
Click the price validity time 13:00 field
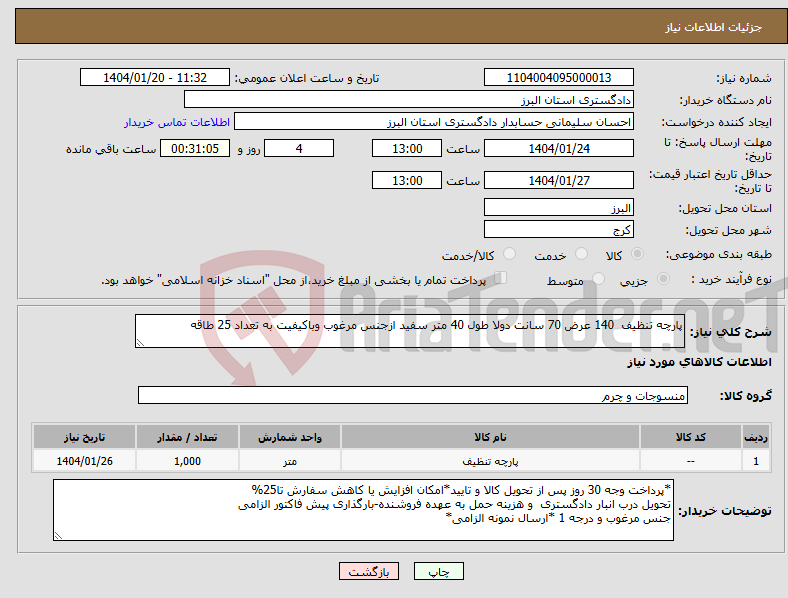click(x=407, y=180)
